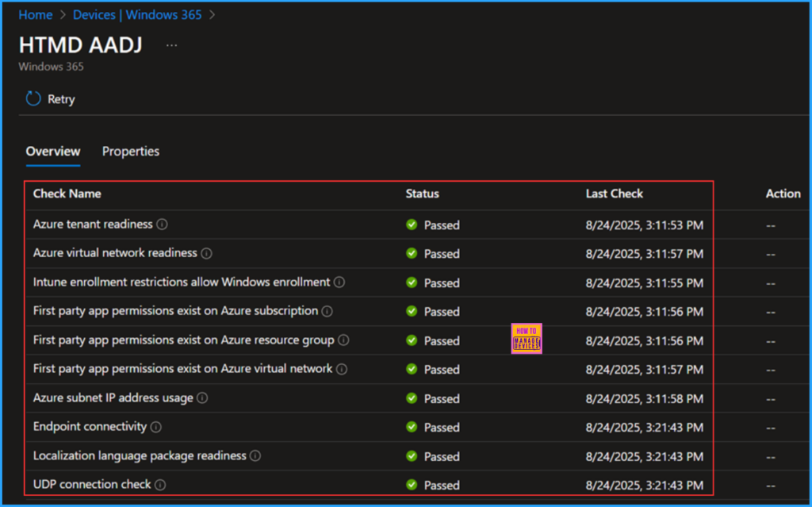812x507 pixels.
Task: Select the 'Endpoint connectivity' check name
Action: [90, 426]
